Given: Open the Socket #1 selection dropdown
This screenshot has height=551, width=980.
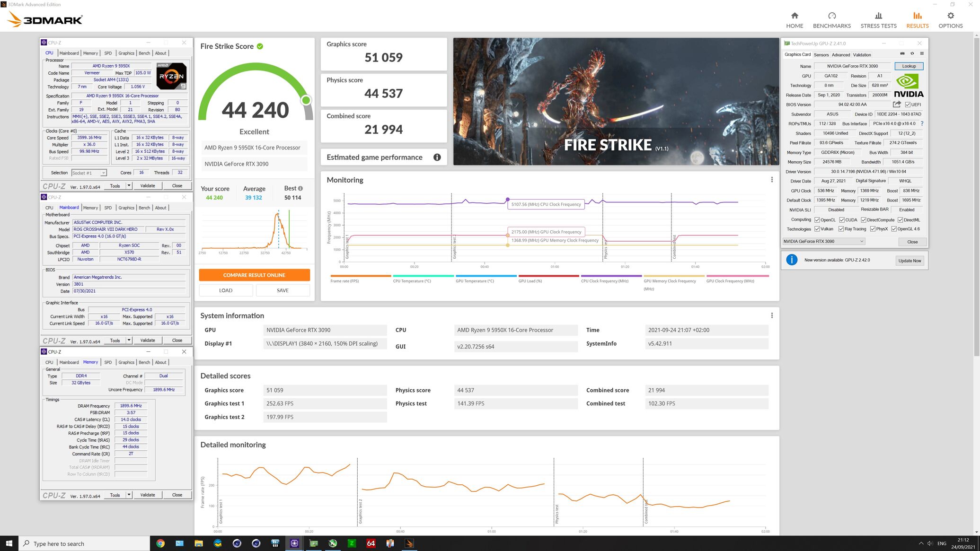Looking at the screenshot, I should [x=103, y=173].
